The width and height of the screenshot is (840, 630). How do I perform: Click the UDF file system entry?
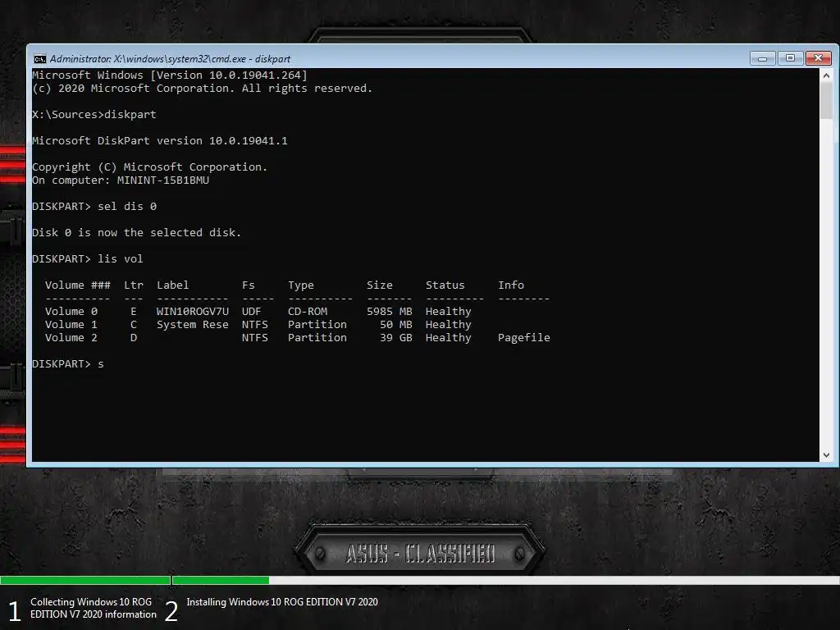point(251,311)
